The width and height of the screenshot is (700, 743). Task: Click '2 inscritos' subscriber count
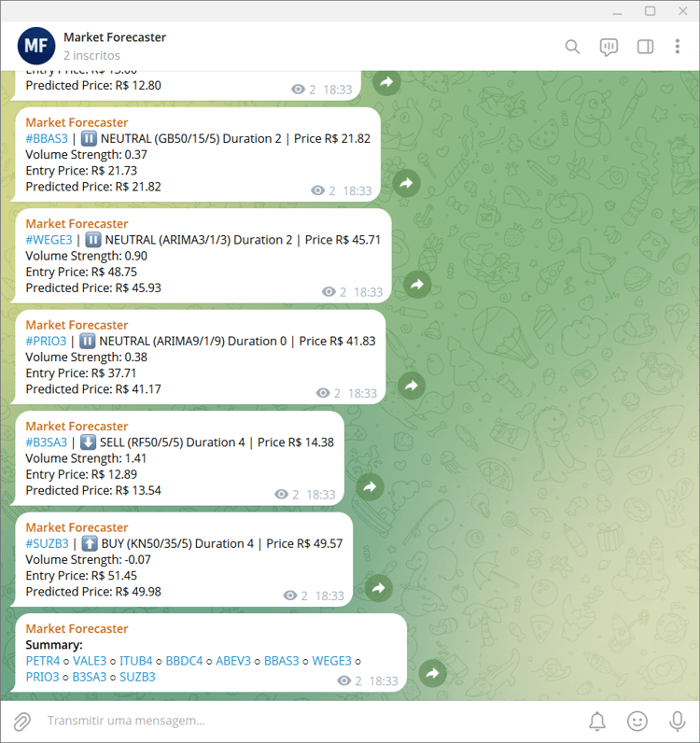tap(92, 55)
